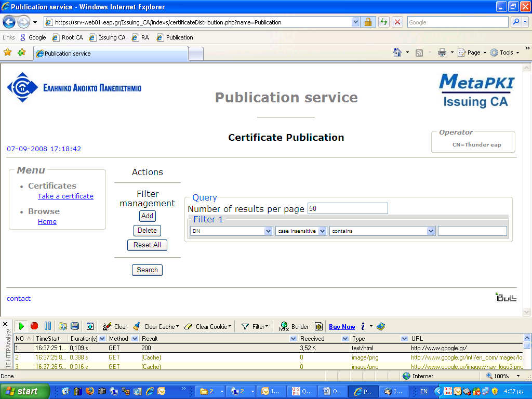The image size is (532, 399).
Task: Open the Method column filter arrow
Action: click(135, 339)
